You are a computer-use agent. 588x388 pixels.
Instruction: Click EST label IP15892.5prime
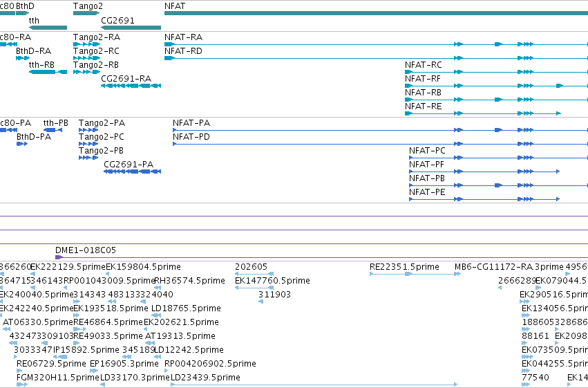pyautogui.click(x=86, y=350)
